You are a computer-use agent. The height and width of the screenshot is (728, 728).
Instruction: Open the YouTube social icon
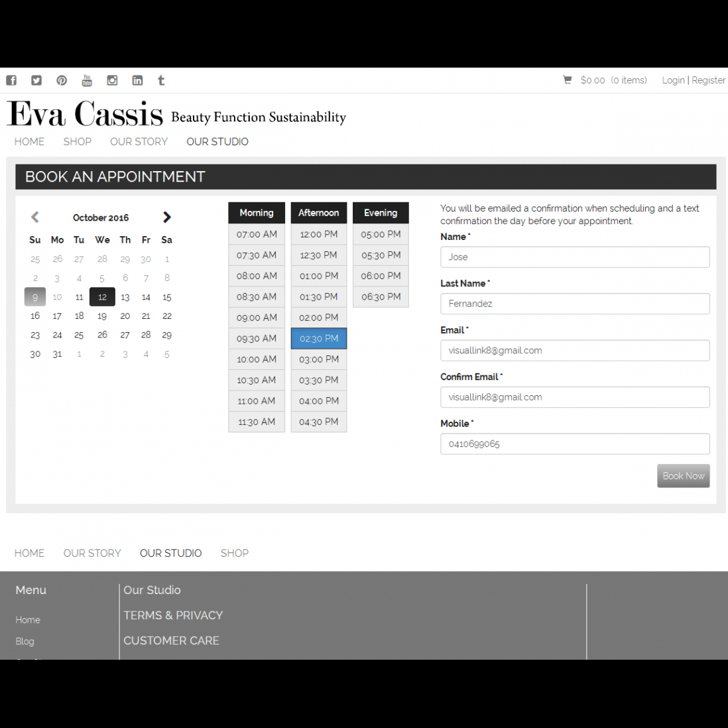(x=87, y=80)
